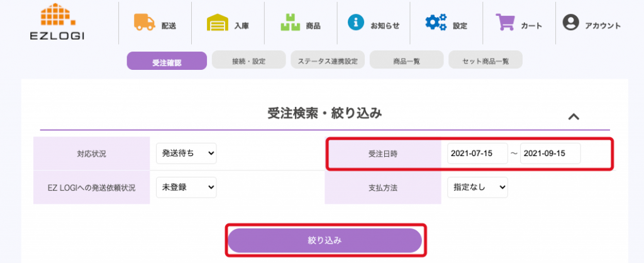The width and height of the screenshot is (644, 263).
Task: Open the アカウント user icon
Action: 570,23
